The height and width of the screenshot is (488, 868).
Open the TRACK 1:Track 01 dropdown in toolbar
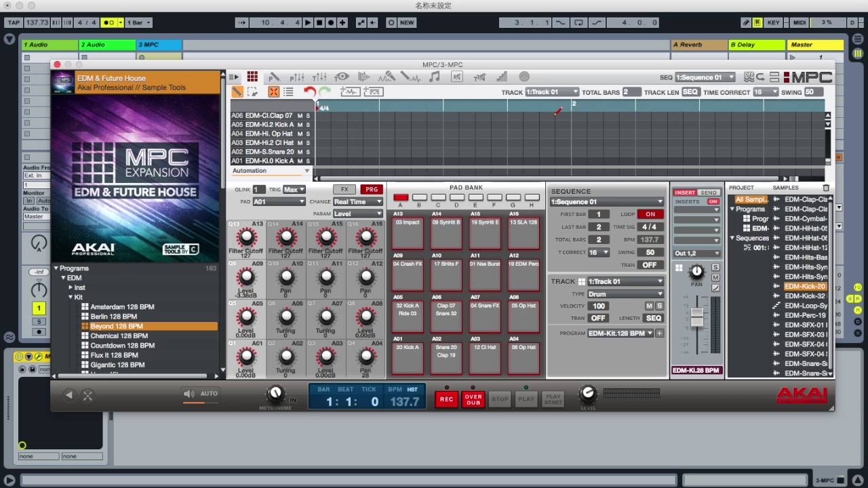coord(552,92)
